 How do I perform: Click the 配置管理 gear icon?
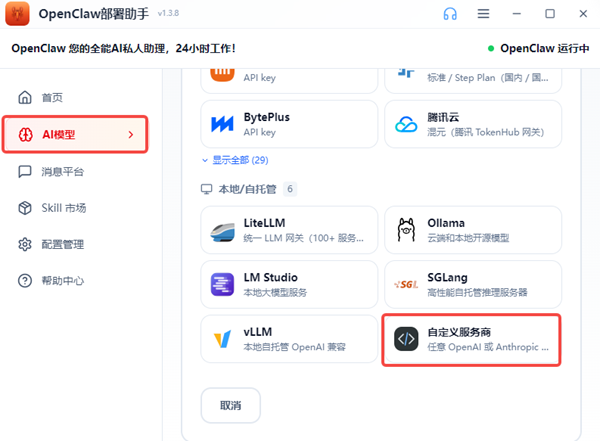pyautogui.click(x=25, y=244)
